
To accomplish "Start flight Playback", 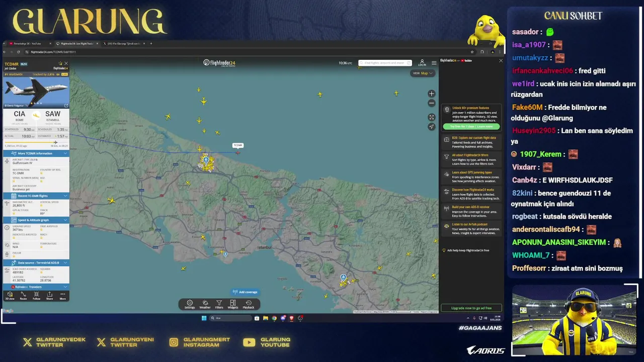I will (249, 304).
